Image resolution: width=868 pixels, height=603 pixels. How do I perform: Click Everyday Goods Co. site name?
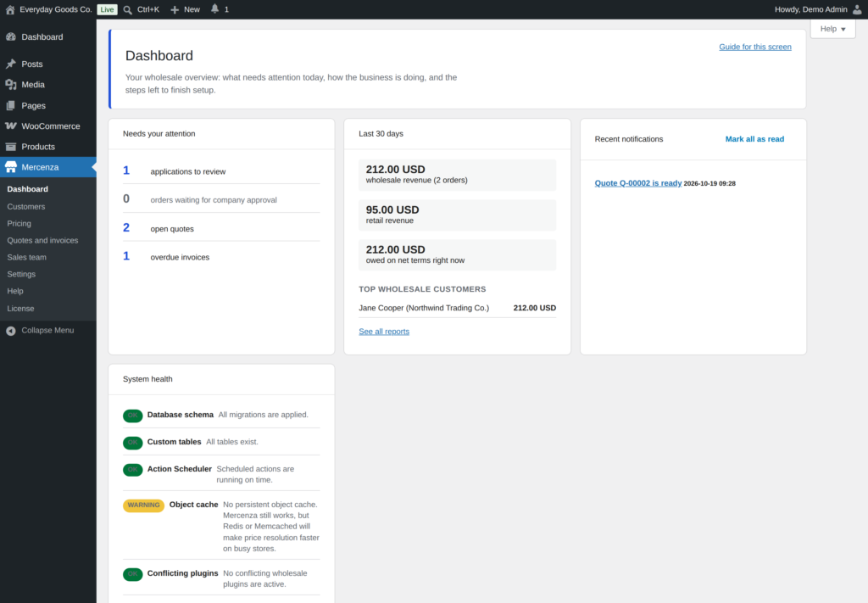(x=55, y=9)
